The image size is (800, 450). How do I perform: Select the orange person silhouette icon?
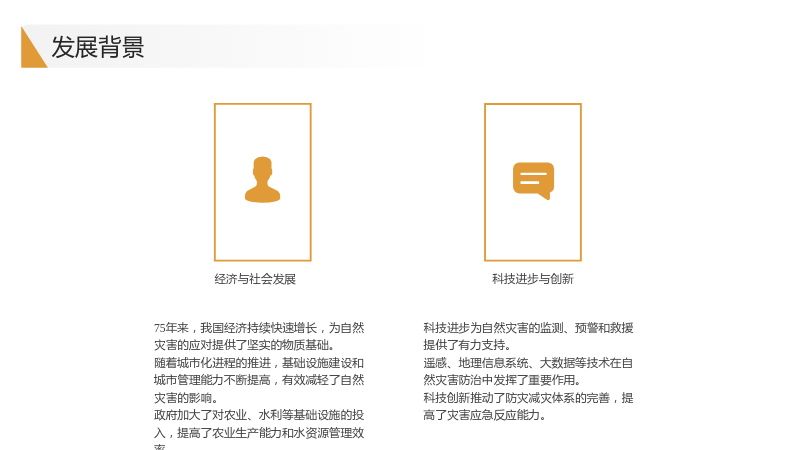pyautogui.click(x=263, y=180)
